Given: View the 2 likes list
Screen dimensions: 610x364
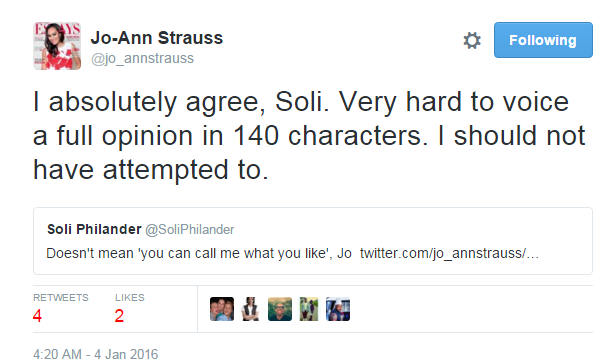Looking at the screenshot, I should 119,315.
